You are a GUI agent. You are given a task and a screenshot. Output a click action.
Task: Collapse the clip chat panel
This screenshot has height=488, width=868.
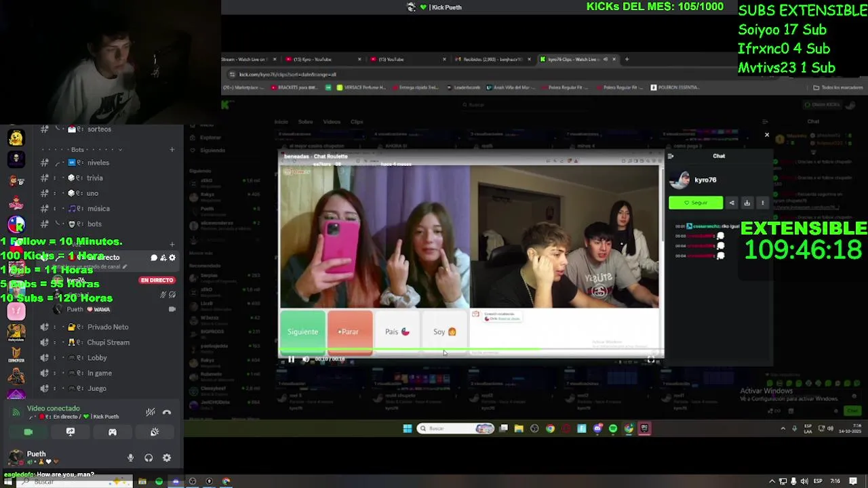pyautogui.click(x=671, y=156)
